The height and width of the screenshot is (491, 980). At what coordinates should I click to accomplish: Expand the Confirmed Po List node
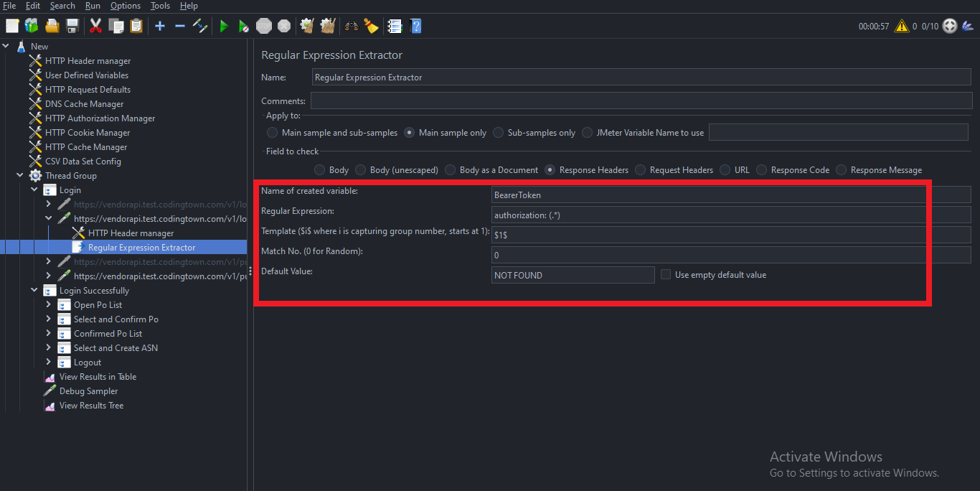coord(49,334)
